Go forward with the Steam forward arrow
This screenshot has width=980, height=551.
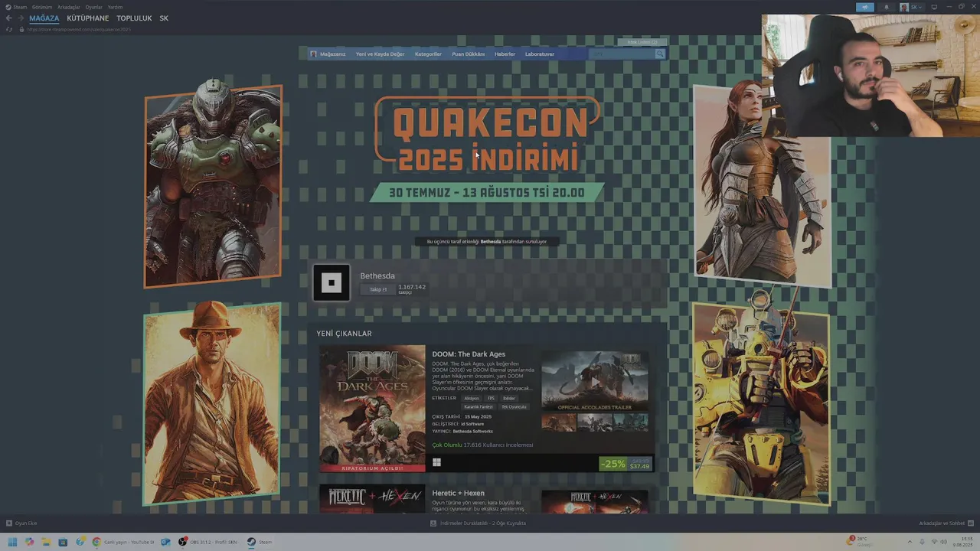point(21,18)
